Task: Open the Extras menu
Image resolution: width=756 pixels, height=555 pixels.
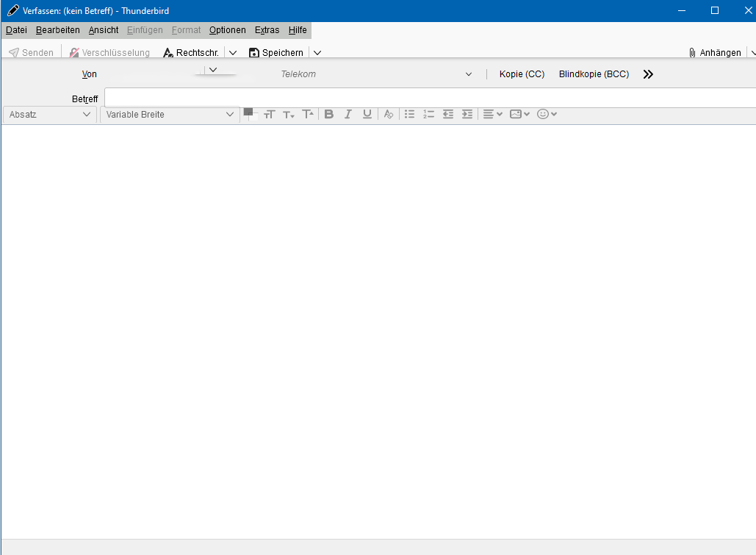Action: (267, 30)
